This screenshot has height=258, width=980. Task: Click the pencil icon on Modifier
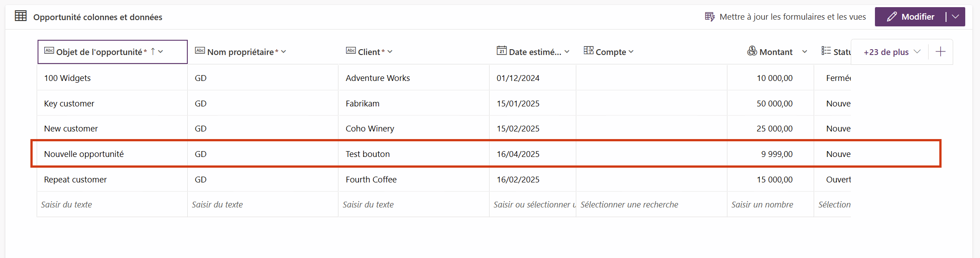(891, 17)
